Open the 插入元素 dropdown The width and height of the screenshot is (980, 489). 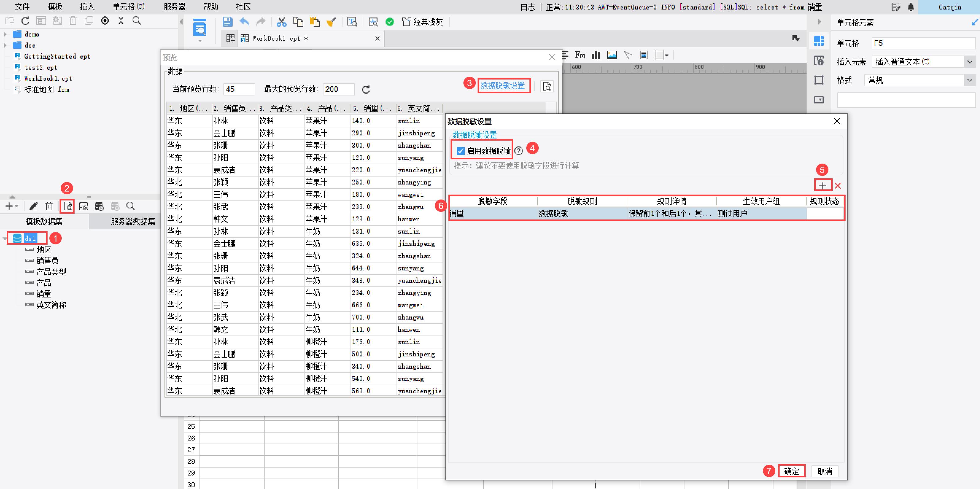point(969,62)
